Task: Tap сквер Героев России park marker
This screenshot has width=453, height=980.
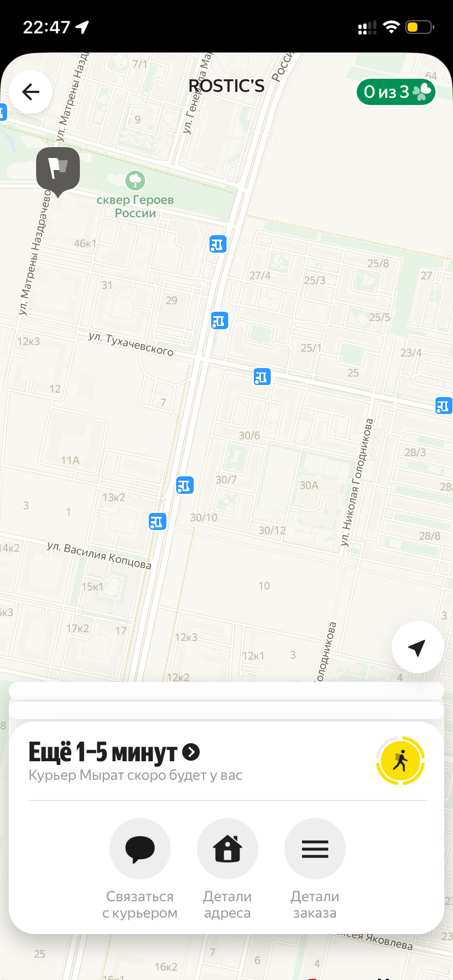Action: coord(135,180)
